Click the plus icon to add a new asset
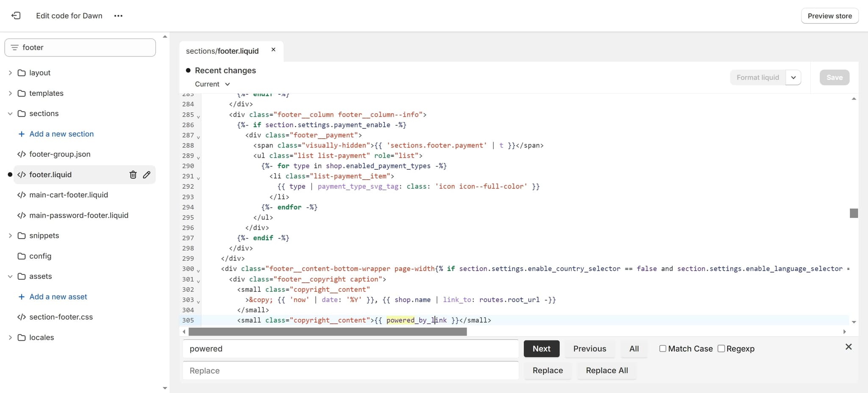This screenshot has height=393, width=868. pos(21,296)
